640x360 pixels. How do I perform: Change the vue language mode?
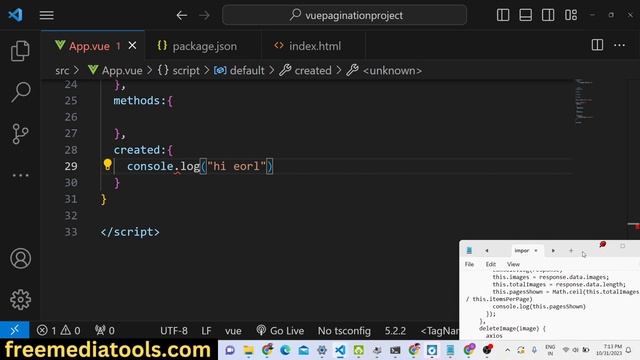(x=233, y=331)
